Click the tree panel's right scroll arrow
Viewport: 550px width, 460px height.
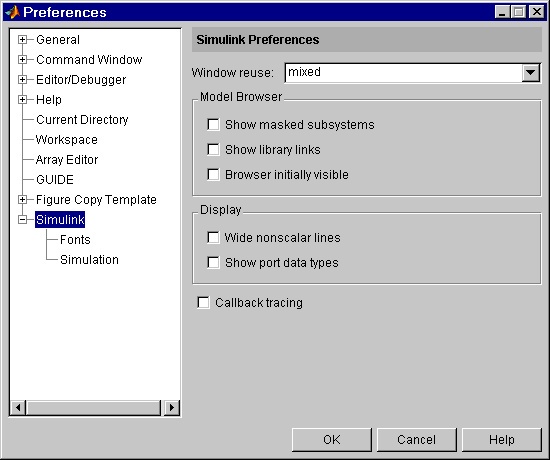pos(172,408)
